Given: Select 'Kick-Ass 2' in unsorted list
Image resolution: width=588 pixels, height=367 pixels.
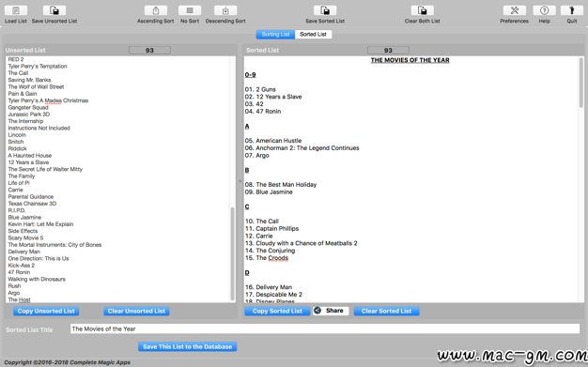Looking at the screenshot, I should click(x=22, y=266).
